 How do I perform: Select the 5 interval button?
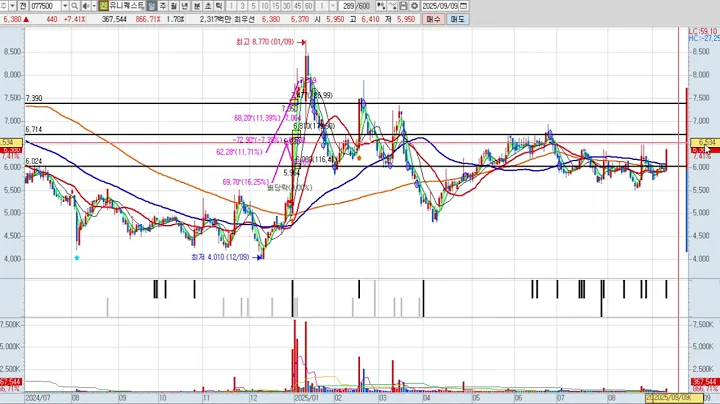click(253, 6)
